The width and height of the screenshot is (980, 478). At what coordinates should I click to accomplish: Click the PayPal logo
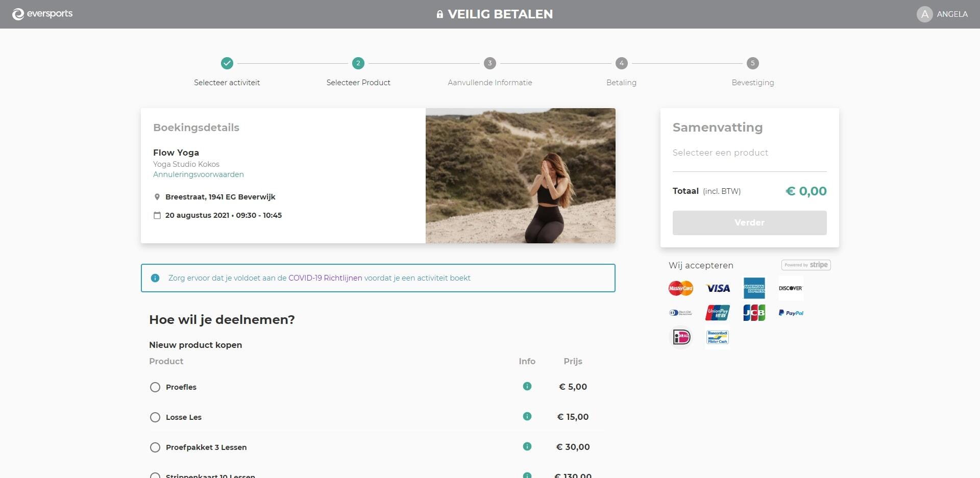click(x=791, y=313)
